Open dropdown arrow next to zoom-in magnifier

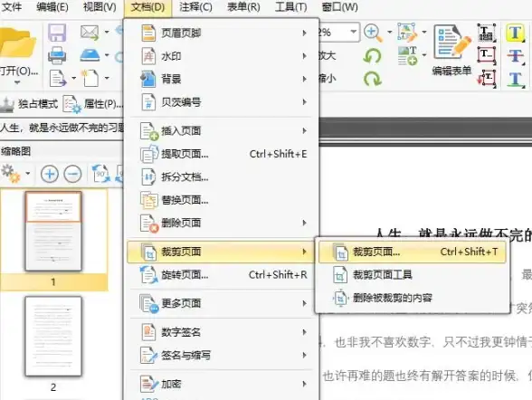tap(389, 32)
